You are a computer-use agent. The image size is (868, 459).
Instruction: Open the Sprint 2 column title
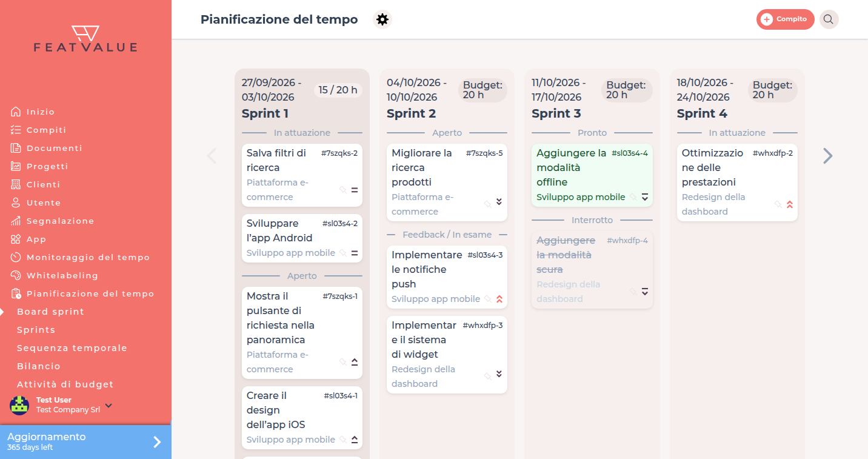pos(412,113)
